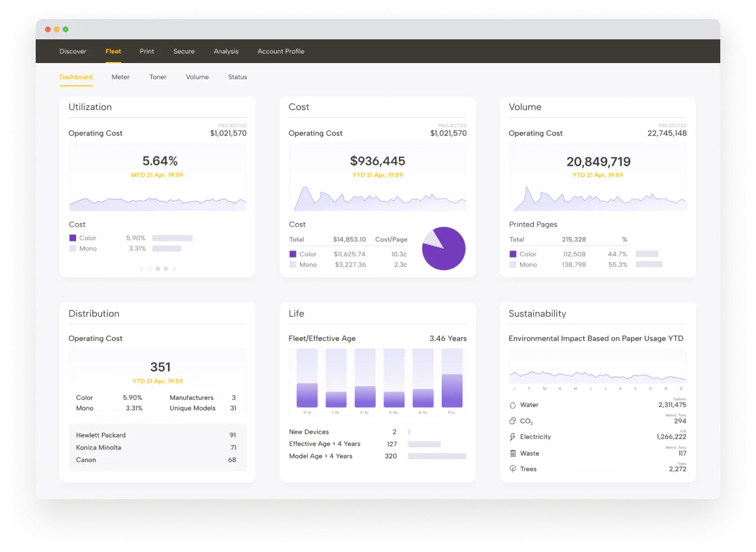756x552 pixels.
Task: Open the Toner tab
Action: (158, 77)
